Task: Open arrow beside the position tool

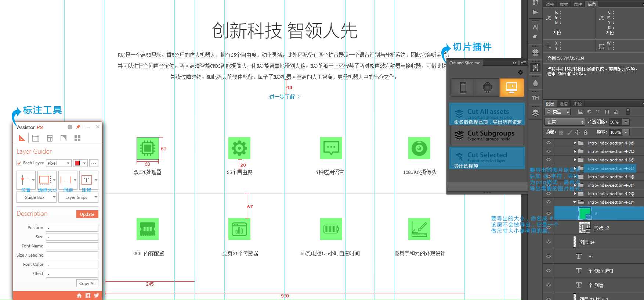Action: click(x=33, y=180)
